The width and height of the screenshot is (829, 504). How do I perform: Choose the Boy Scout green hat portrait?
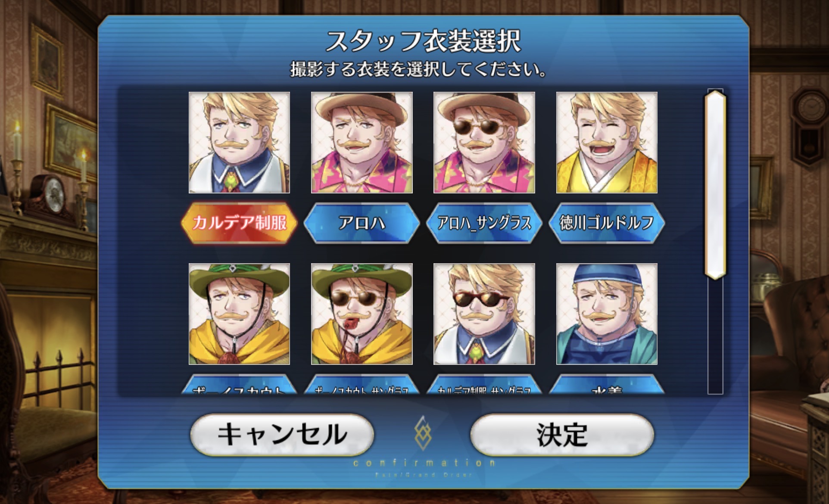(x=239, y=314)
